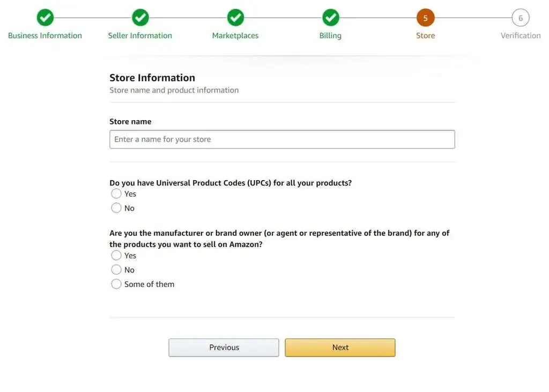Switch to the Verification step

(x=520, y=35)
